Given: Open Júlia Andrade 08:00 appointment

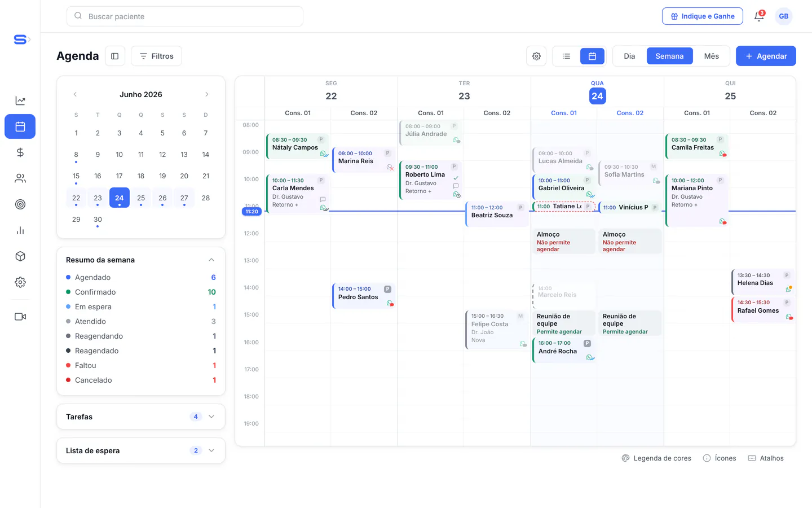Looking at the screenshot, I should (431, 133).
